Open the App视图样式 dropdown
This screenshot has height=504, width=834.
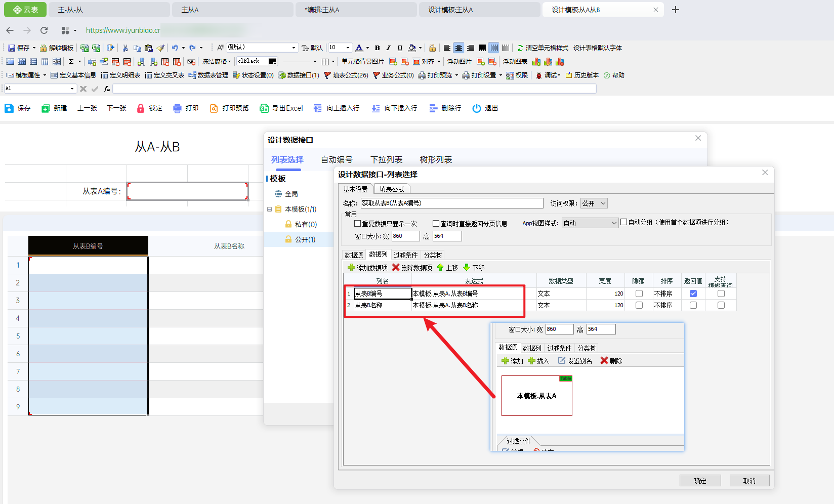click(x=590, y=223)
